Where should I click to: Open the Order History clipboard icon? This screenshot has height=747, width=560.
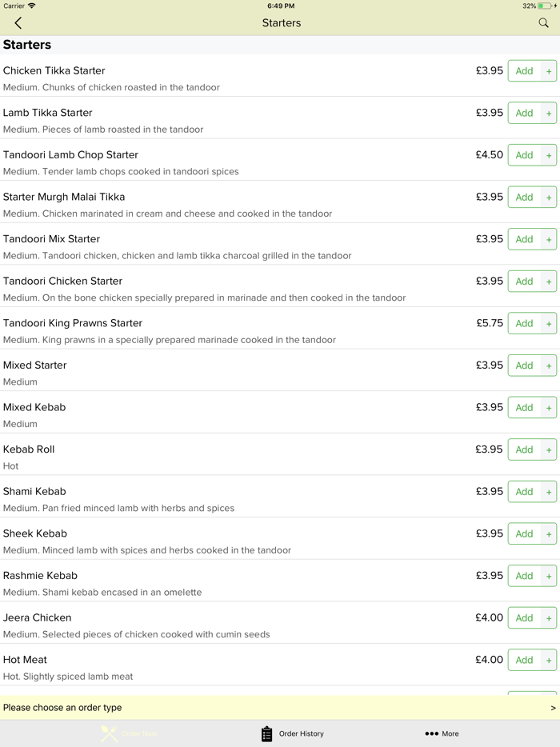(266, 733)
